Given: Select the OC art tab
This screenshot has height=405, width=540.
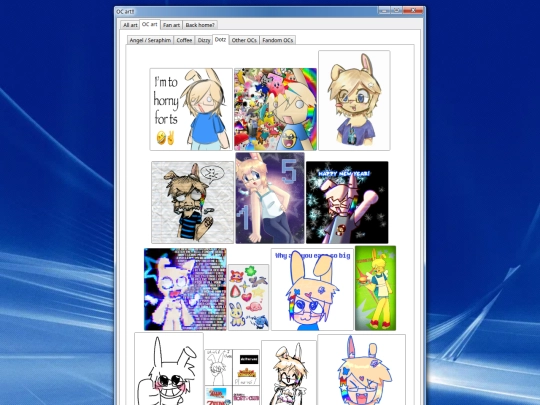Looking at the screenshot, I should coord(150,24).
